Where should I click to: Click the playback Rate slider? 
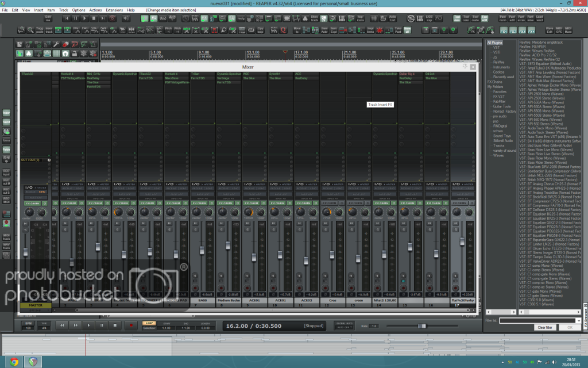click(422, 326)
